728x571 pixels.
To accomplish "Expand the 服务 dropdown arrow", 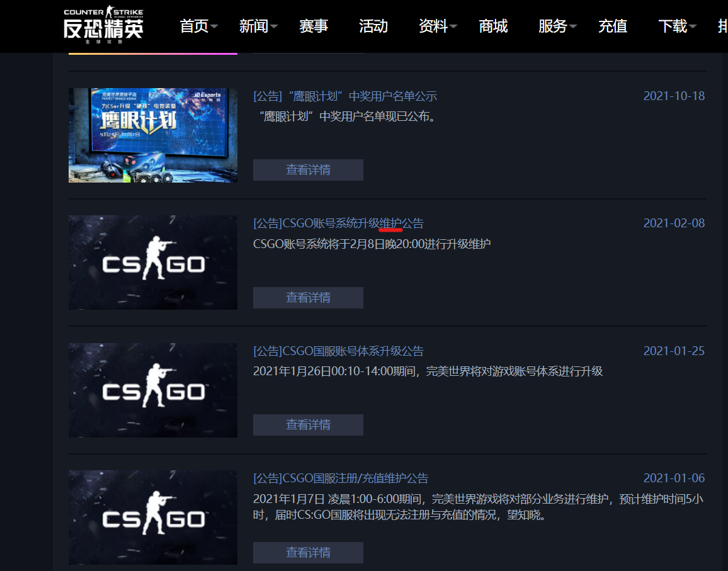I will tap(573, 26).
